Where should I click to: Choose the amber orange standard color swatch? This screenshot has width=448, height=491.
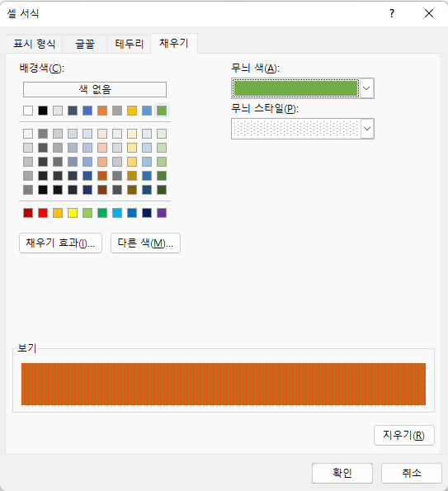pos(58,213)
